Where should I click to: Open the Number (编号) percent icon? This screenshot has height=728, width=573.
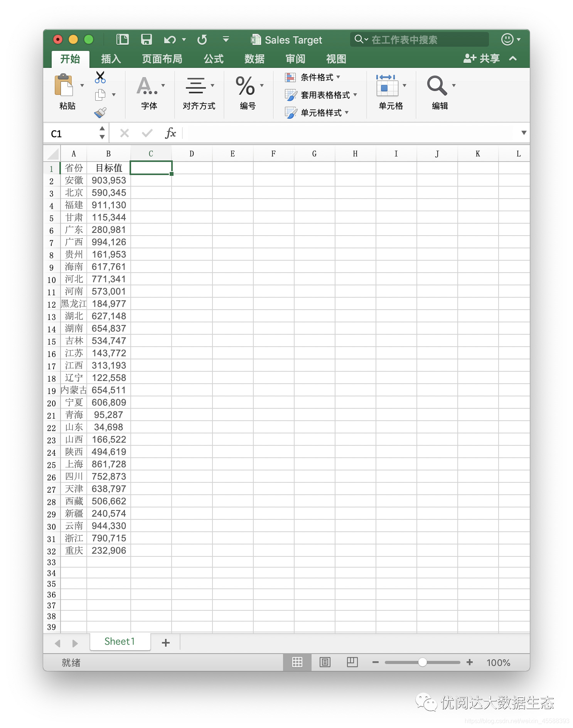coord(245,86)
